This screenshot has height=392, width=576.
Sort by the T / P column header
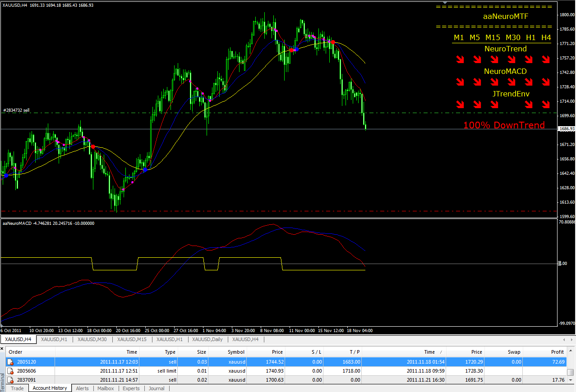(343, 352)
